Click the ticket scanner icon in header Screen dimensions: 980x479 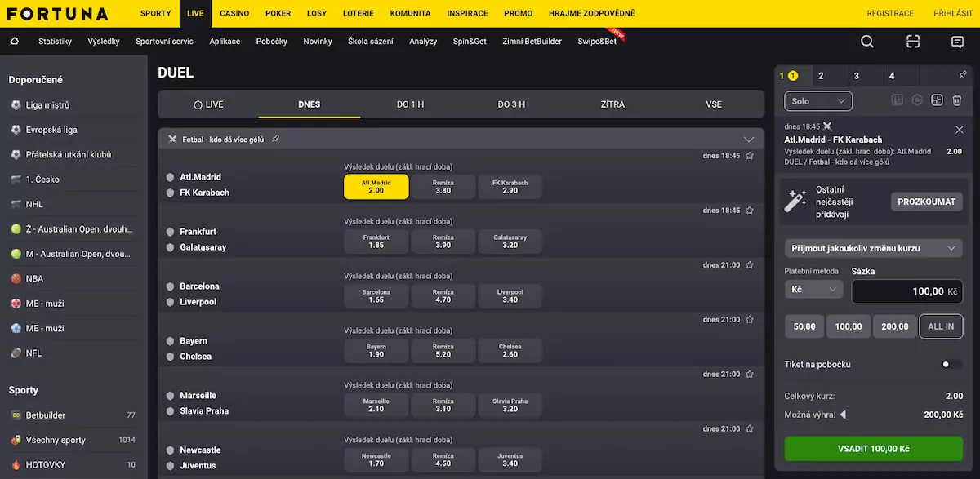pos(913,42)
